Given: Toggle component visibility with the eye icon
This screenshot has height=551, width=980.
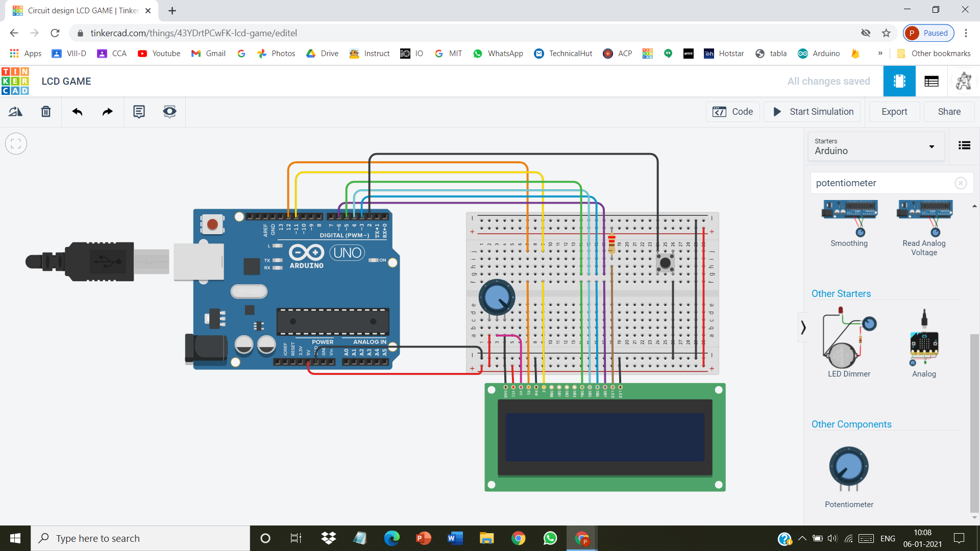Looking at the screenshot, I should click(169, 111).
